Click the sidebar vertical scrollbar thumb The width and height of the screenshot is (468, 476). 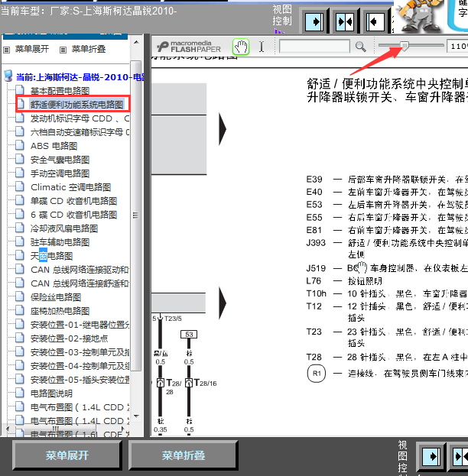click(x=135, y=215)
